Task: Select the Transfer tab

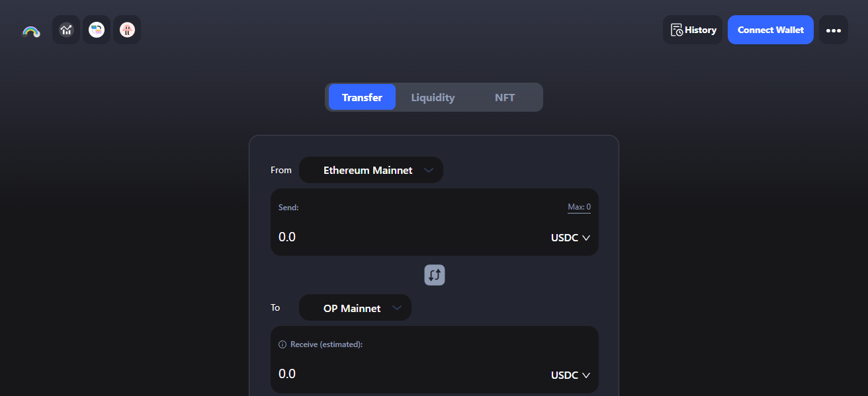Action: coord(362,97)
